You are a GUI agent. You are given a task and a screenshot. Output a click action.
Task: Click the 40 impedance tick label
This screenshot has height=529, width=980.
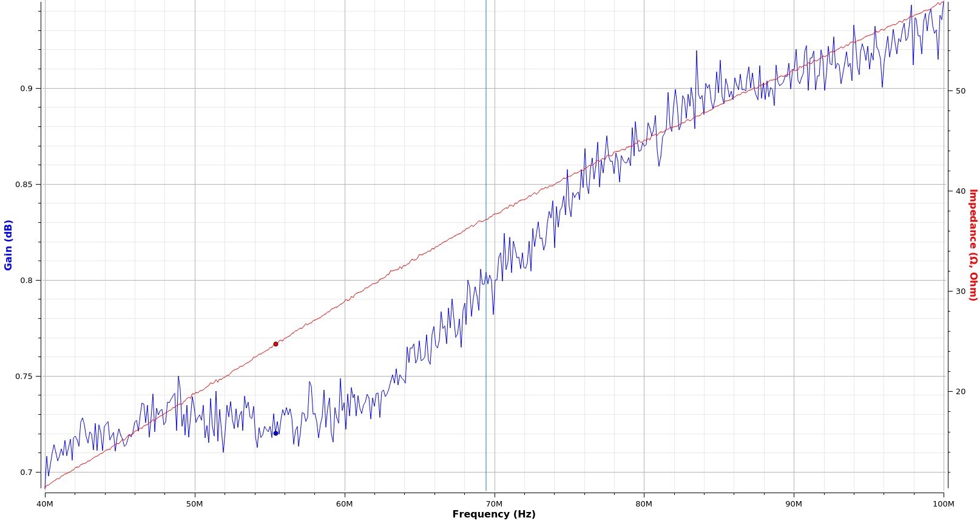click(961, 191)
